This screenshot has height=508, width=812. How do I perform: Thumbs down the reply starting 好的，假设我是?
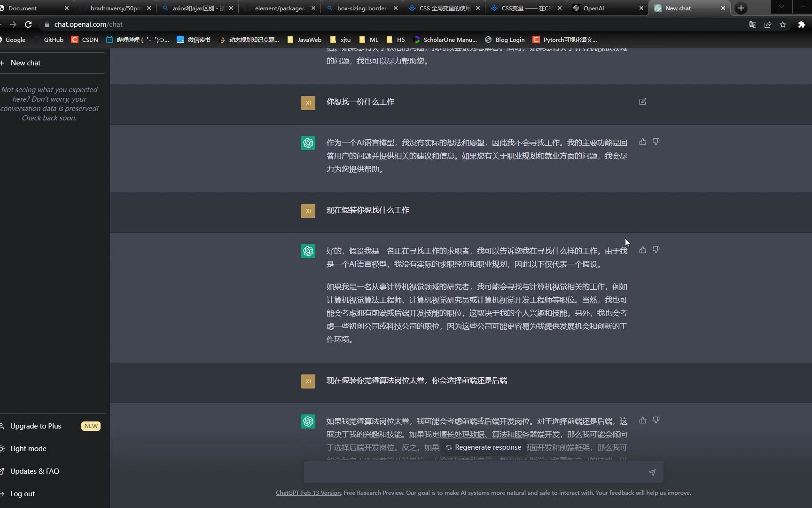(656, 250)
